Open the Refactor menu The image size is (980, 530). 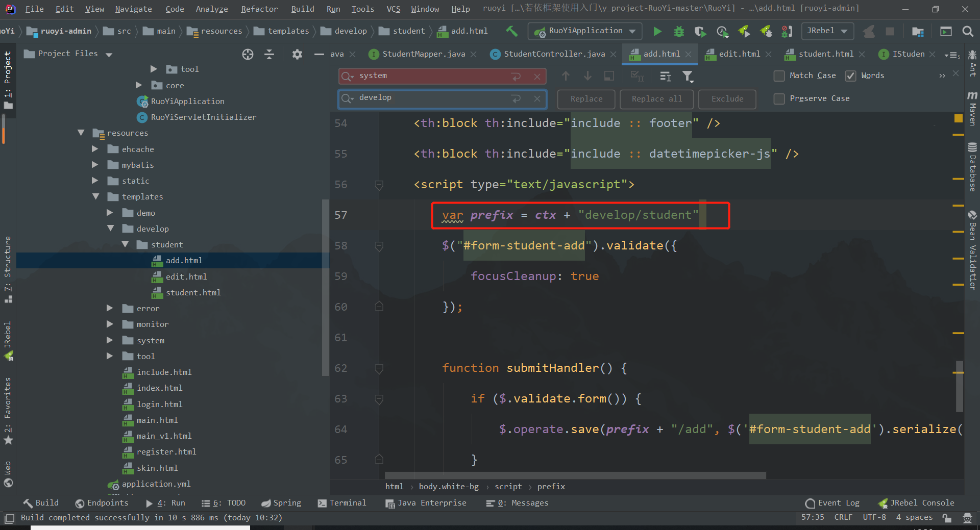259,9
